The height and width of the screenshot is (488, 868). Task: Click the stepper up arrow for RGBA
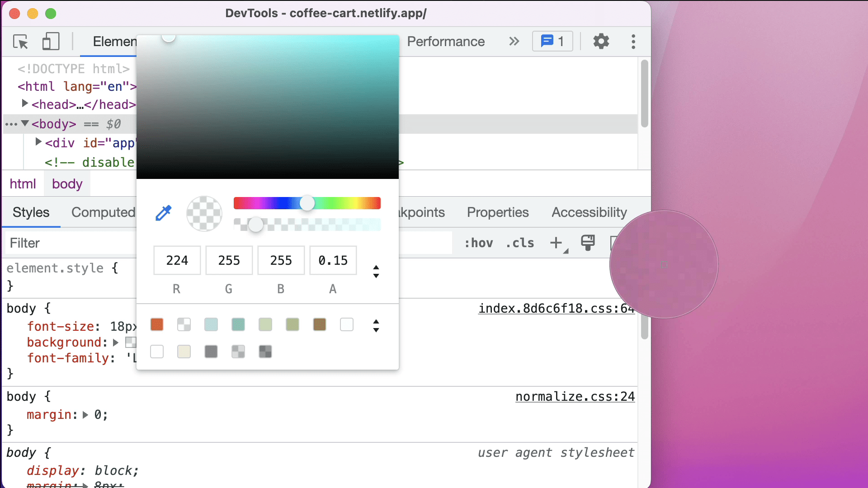pos(376,267)
